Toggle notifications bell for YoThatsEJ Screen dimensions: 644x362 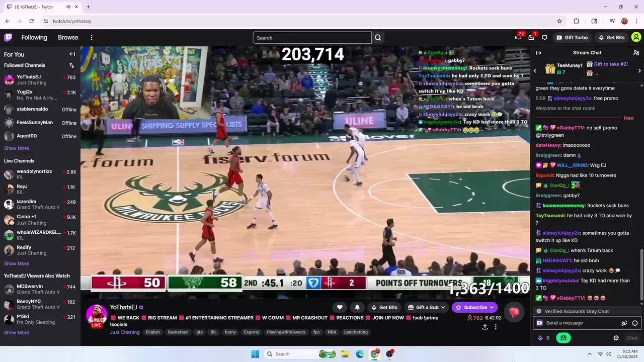pos(357,307)
